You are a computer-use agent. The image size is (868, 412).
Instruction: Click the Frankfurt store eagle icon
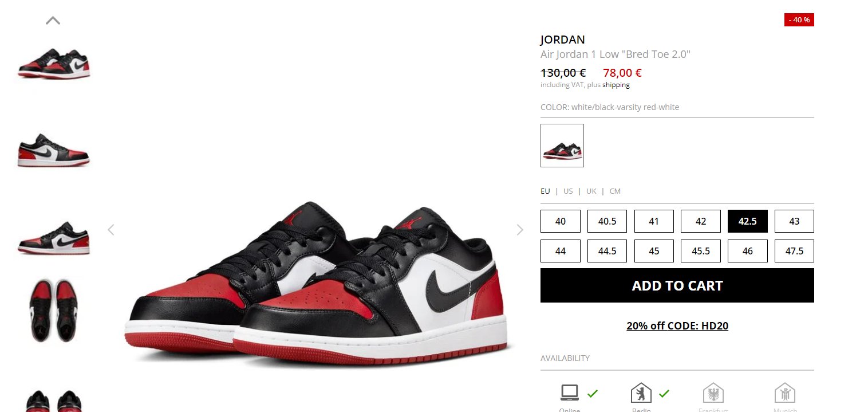(x=713, y=393)
